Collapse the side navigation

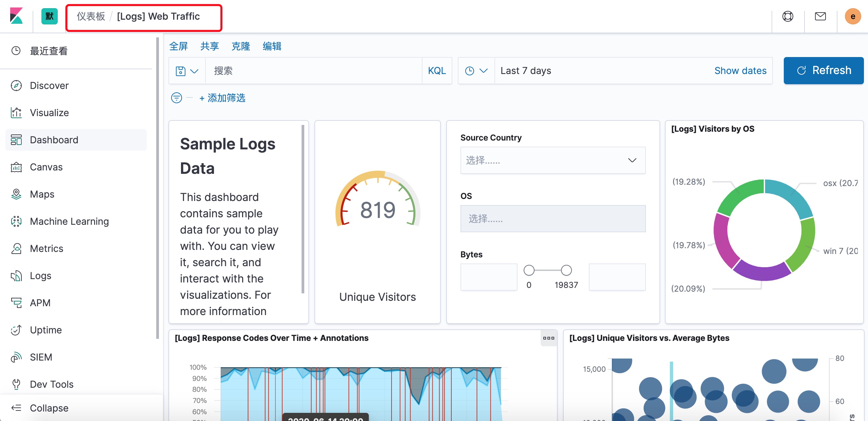49,408
